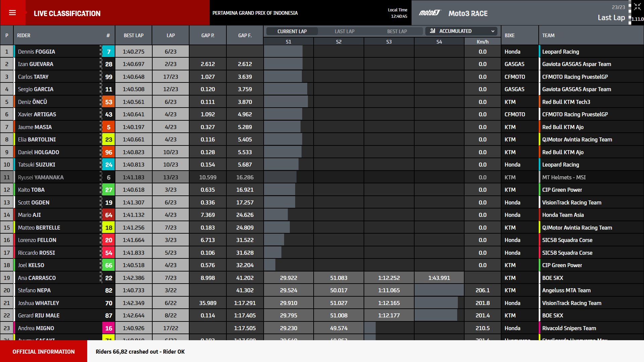The image size is (644, 362).
Task: Click Yamanaka's gap 10.599
Action: click(208, 177)
